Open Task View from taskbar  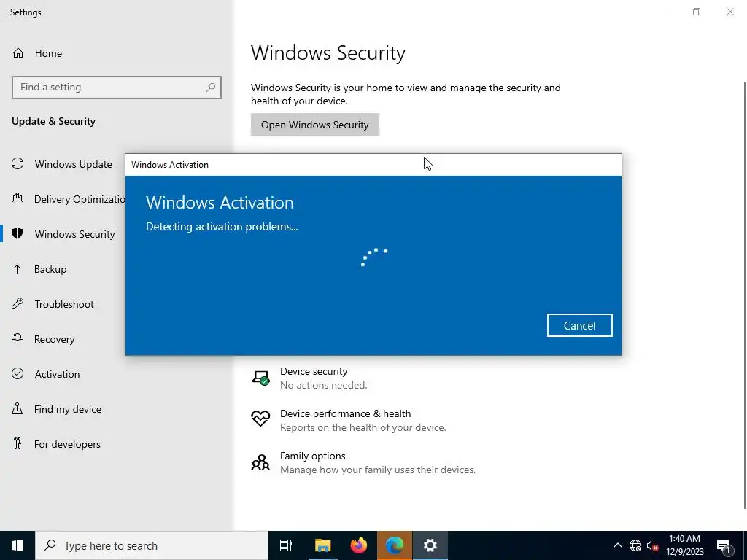pos(286,545)
